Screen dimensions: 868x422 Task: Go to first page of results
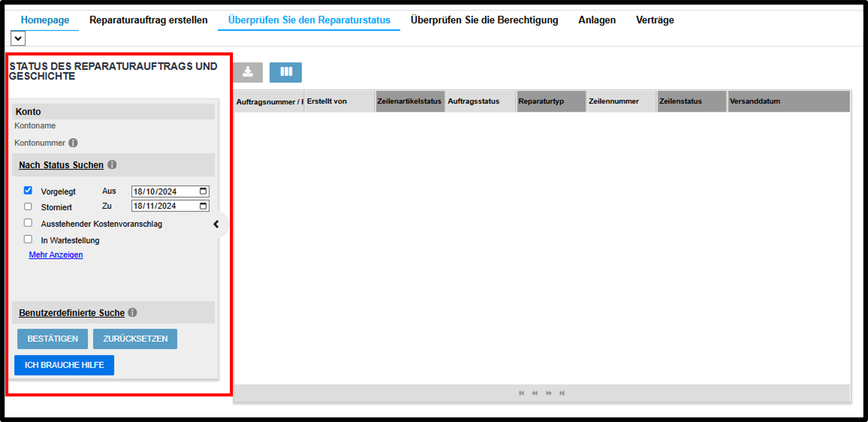tap(521, 393)
